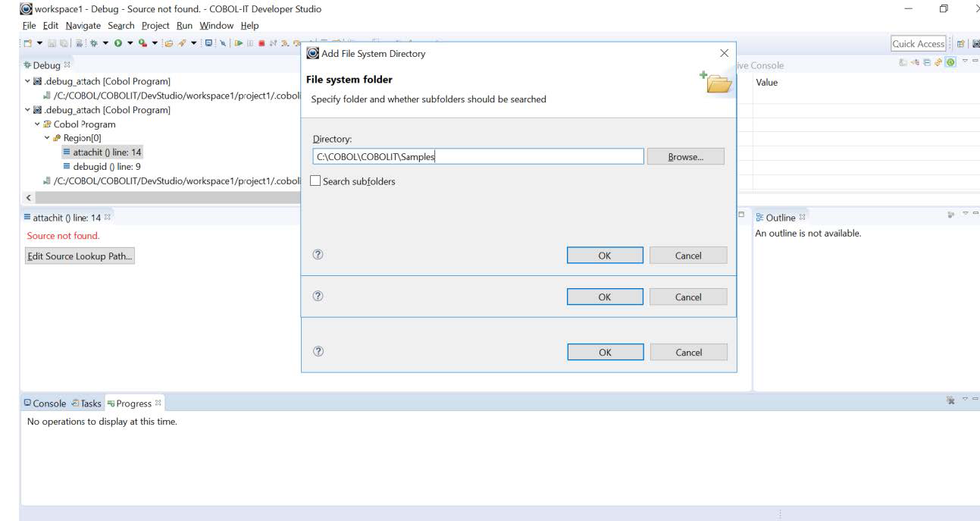Click the Debug bug toolbar icon
Image resolution: width=980 pixels, height=521 pixels.
(94, 43)
